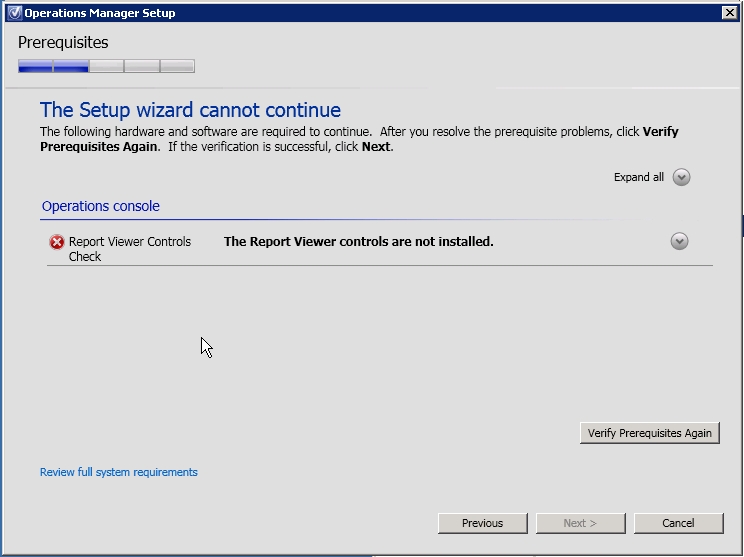744x557 pixels.
Task: Click the first filled progress bar segment
Action: tap(35, 67)
